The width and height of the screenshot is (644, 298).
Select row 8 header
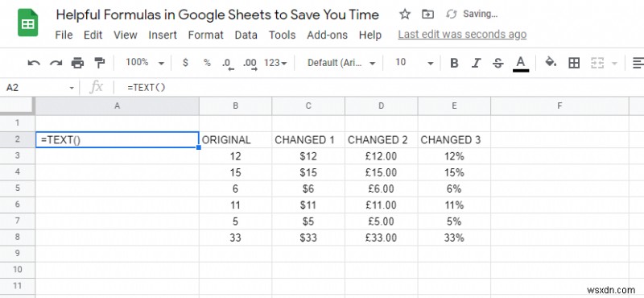coord(17,238)
